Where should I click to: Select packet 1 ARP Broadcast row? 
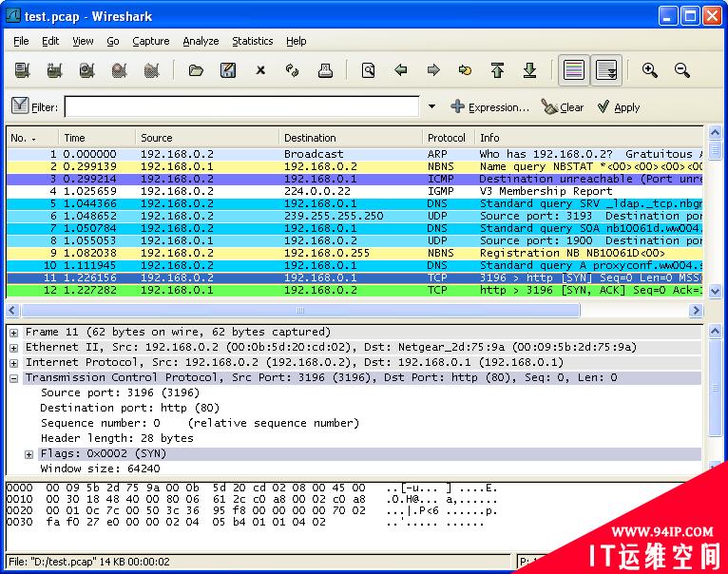(354, 154)
